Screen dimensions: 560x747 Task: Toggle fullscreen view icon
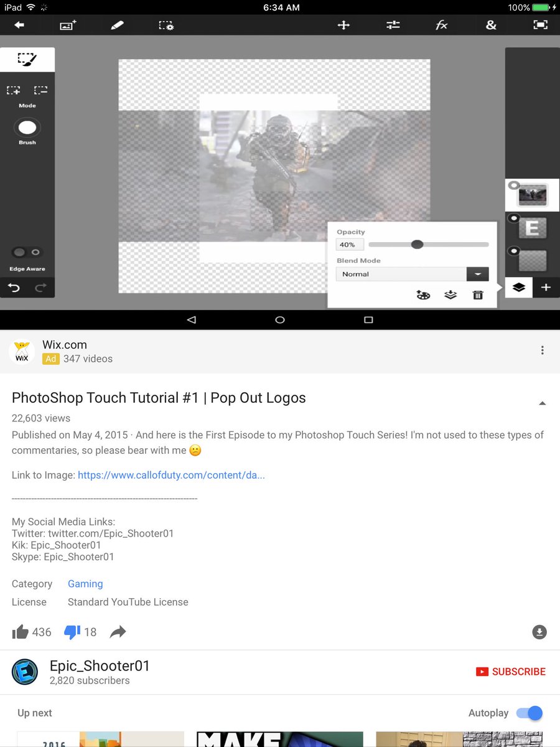541,25
